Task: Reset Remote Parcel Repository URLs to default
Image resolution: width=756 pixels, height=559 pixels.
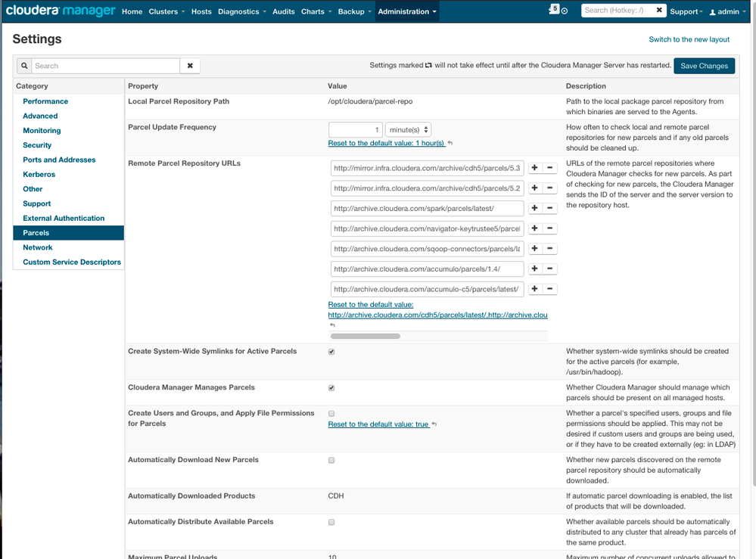Action: (438, 310)
